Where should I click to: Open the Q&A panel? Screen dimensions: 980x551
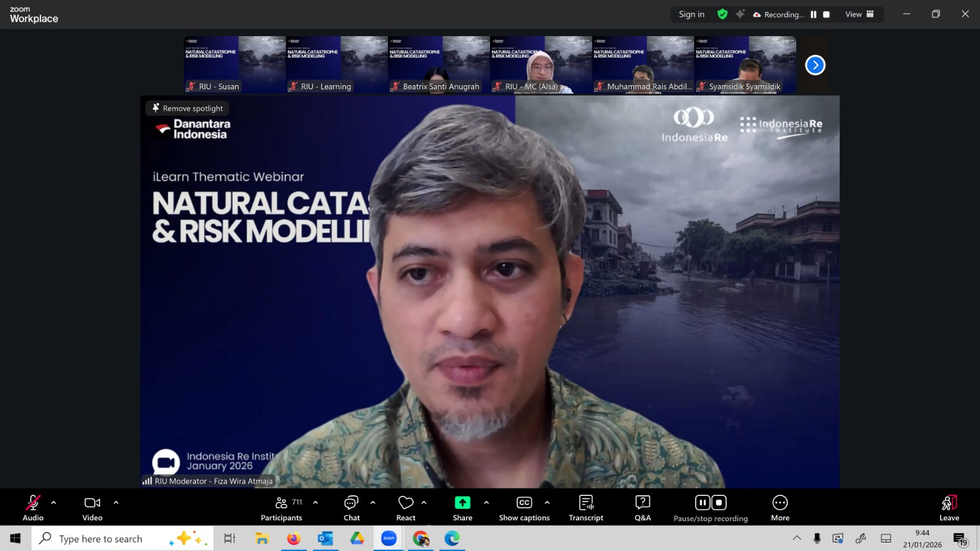643,508
